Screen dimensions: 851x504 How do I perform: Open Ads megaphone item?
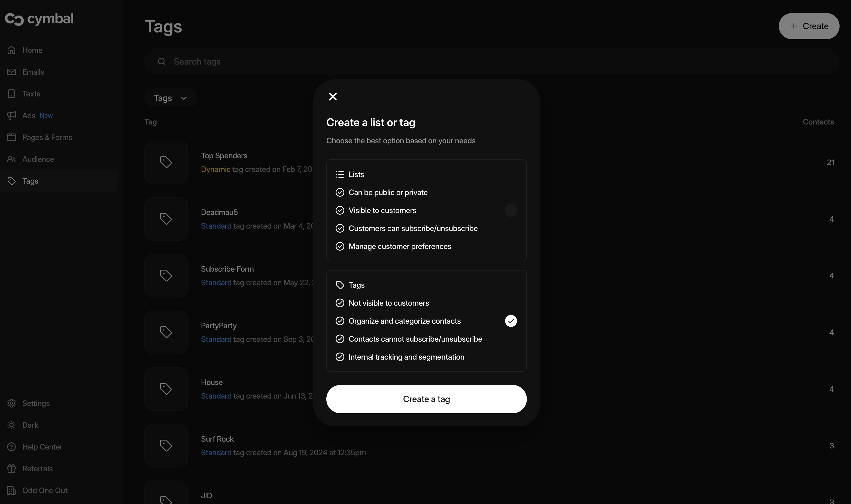(29, 116)
